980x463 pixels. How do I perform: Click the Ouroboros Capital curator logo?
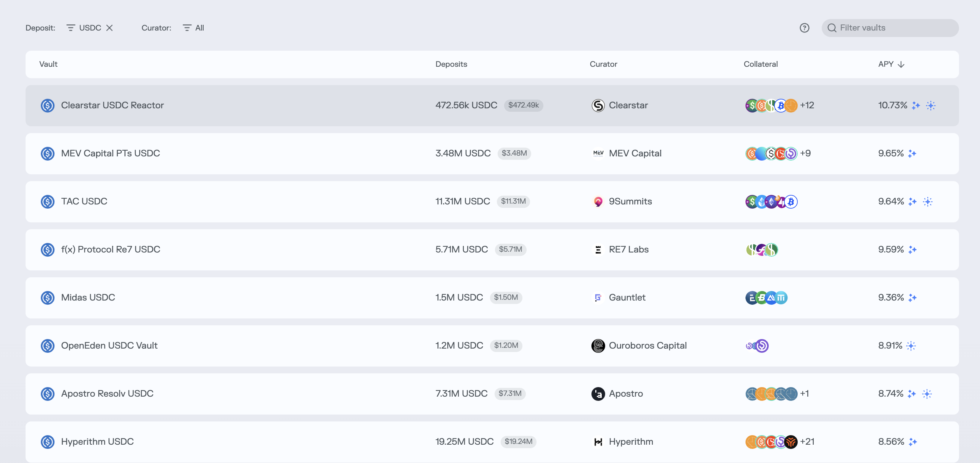click(598, 346)
